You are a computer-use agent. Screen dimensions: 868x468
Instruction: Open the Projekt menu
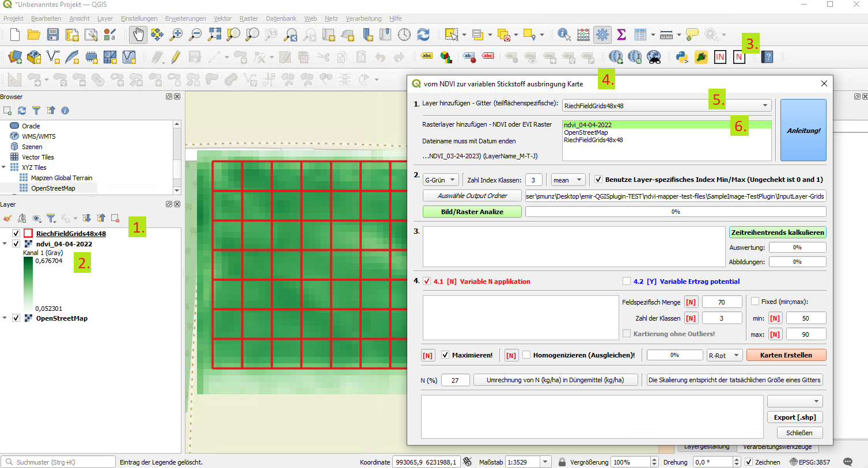click(13, 18)
